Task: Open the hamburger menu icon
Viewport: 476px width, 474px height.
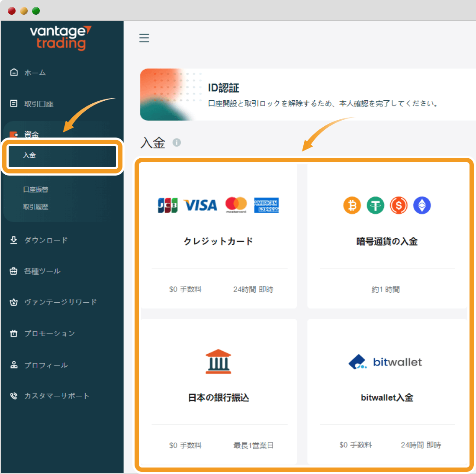Action: (x=144, y=38)
